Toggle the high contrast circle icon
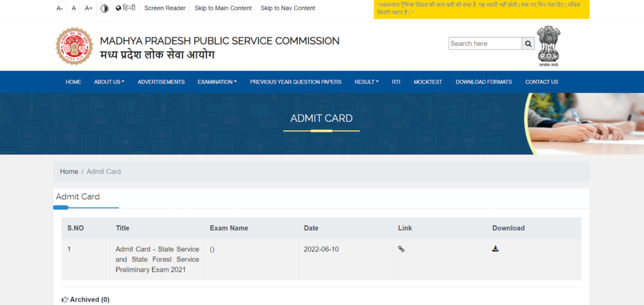Image resolution: width=644 pixels, height=305 pixels. pyautogui.click(x=104, y=8)
